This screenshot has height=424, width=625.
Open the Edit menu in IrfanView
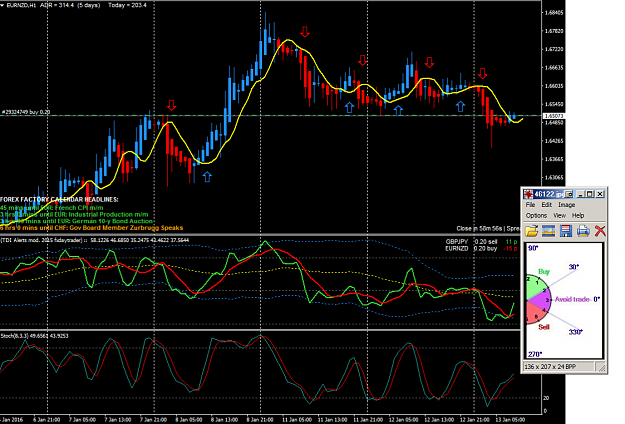coord(546,204)
